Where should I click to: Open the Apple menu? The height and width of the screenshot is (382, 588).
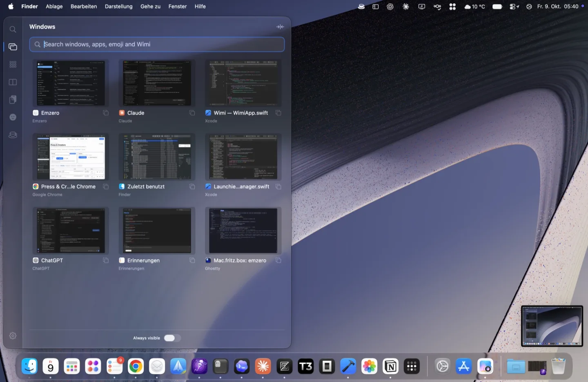11,7
